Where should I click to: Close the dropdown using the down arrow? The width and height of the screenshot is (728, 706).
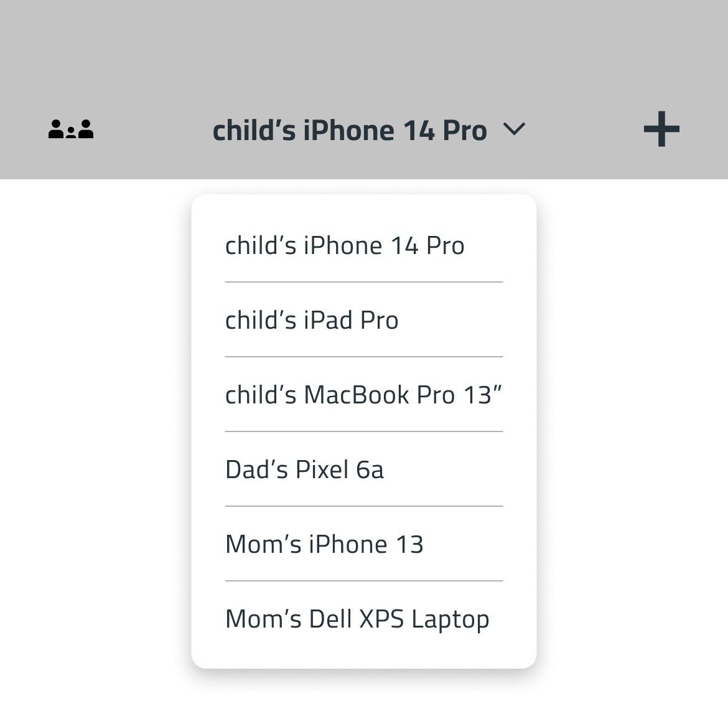point(514,129)
